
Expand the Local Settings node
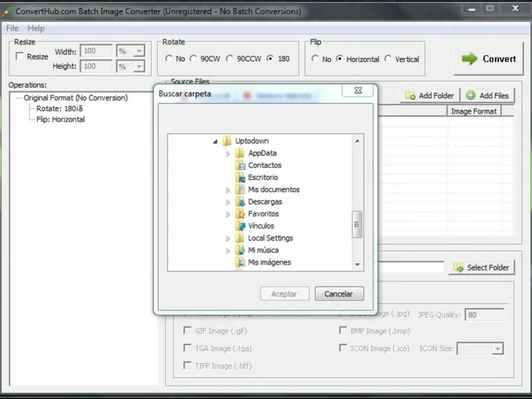tap(228, 239)
